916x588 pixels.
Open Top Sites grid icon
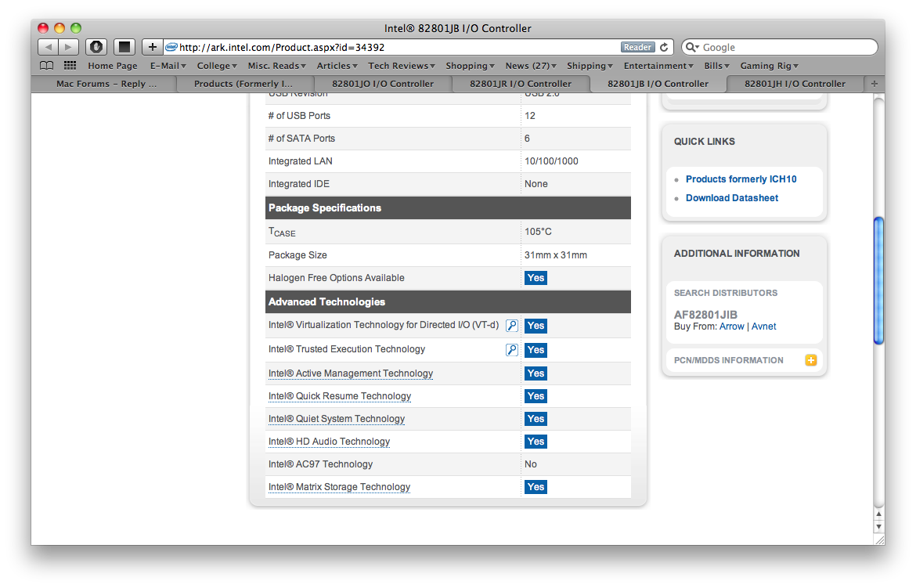70,66
